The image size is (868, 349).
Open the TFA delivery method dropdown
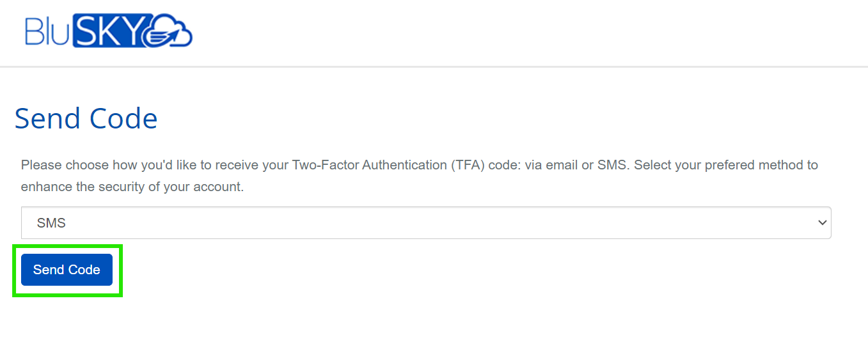pyautogui.click(x=425, y=222)
